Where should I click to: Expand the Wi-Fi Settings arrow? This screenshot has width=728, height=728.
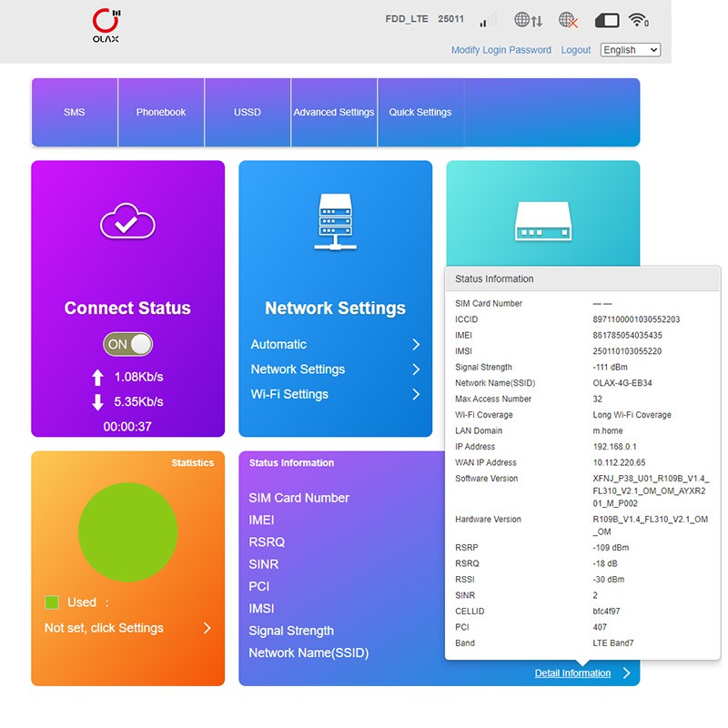click(416, 394)
